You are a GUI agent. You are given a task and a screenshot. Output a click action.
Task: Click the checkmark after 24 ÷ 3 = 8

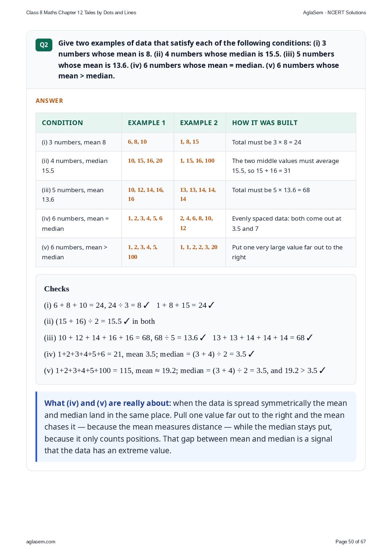pyautogui.click(x=146, y=305)
